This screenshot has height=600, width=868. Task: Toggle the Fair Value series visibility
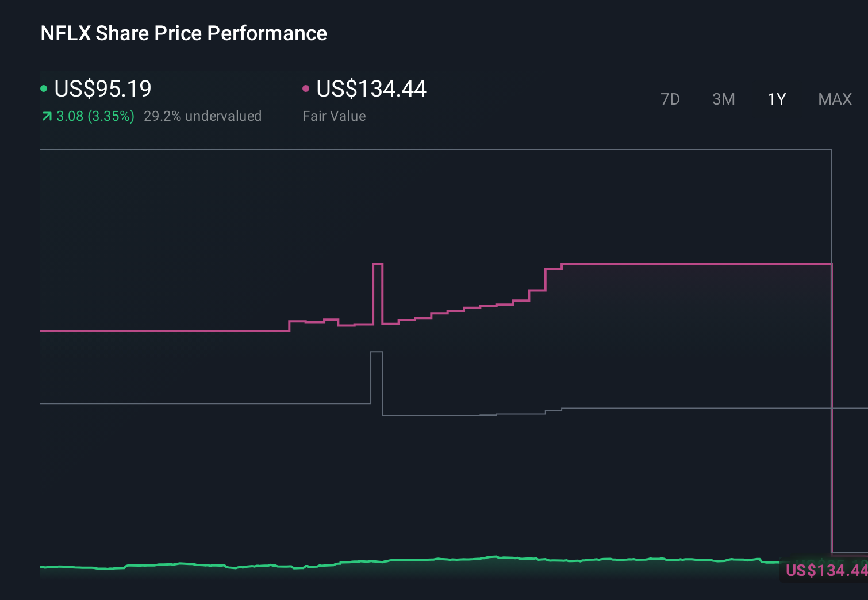(x=306, y=88)
